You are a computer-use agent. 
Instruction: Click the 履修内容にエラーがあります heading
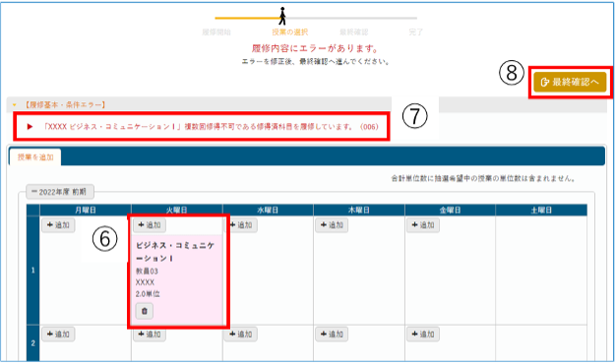pos(315,48)
